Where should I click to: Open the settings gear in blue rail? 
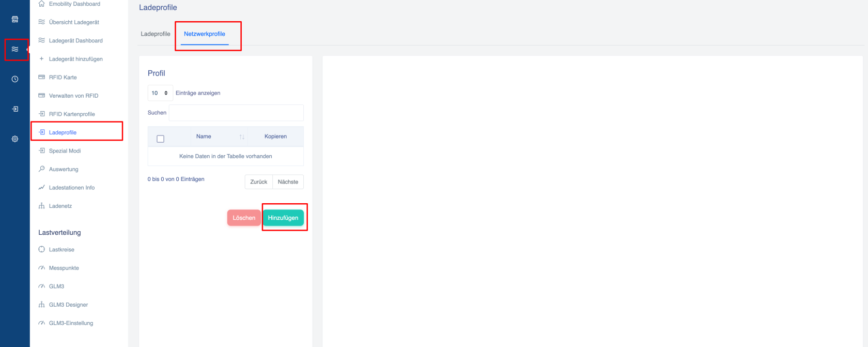(x=15, y=139)
